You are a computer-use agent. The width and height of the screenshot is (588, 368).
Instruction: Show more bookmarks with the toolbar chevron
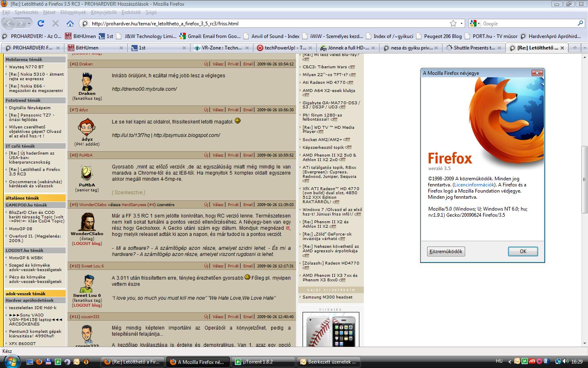pos(584,36)
